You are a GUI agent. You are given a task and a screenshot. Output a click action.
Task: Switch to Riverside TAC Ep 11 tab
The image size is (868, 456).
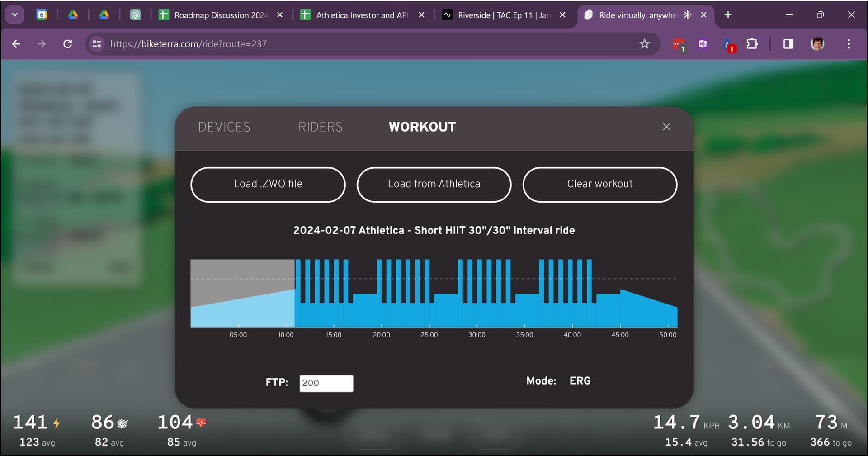[504, 15]
